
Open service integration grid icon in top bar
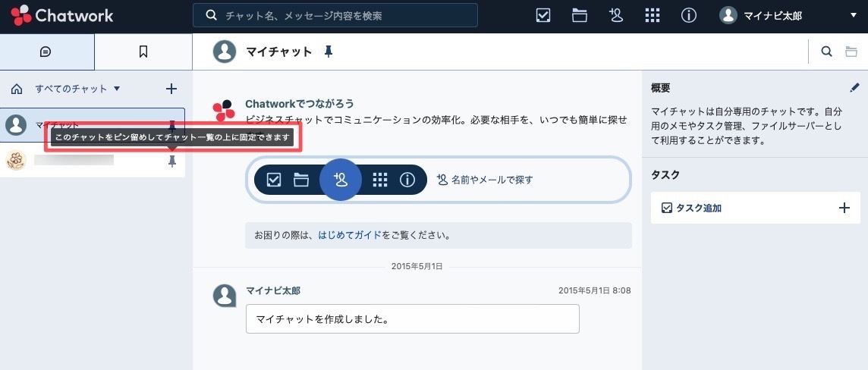coord(652,15)
